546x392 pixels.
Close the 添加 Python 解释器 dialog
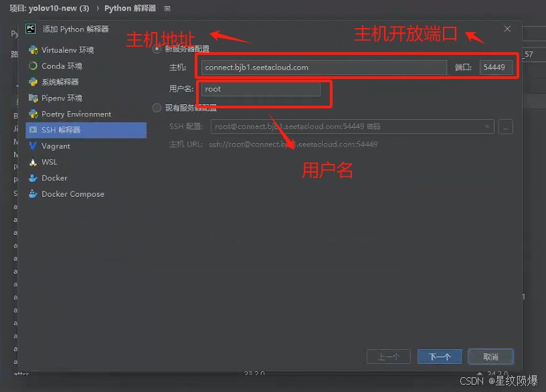pos(507,29)
